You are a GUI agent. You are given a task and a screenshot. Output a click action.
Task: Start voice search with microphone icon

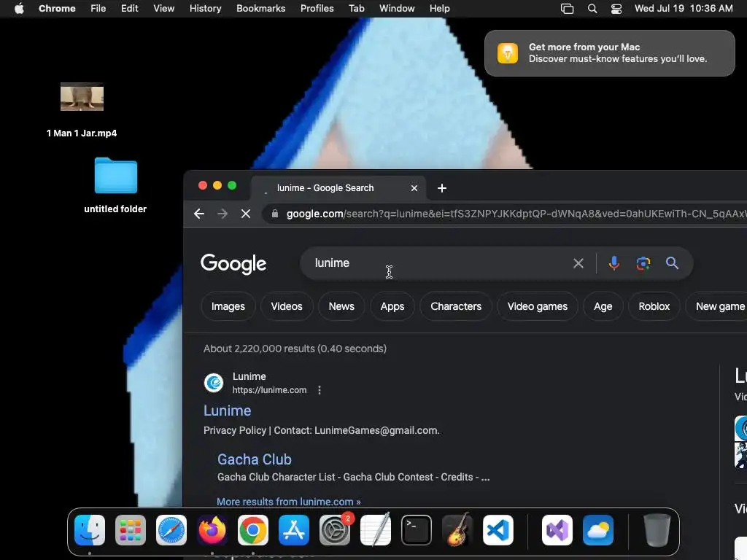[614, 263]
